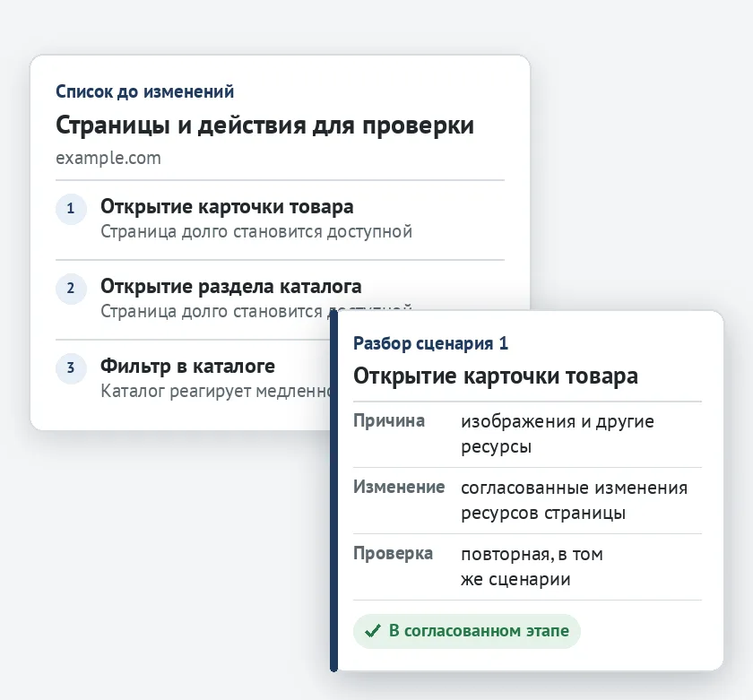Select the 'Список до изменений' label
Screen dimensions: 753x700
point(144,91)
